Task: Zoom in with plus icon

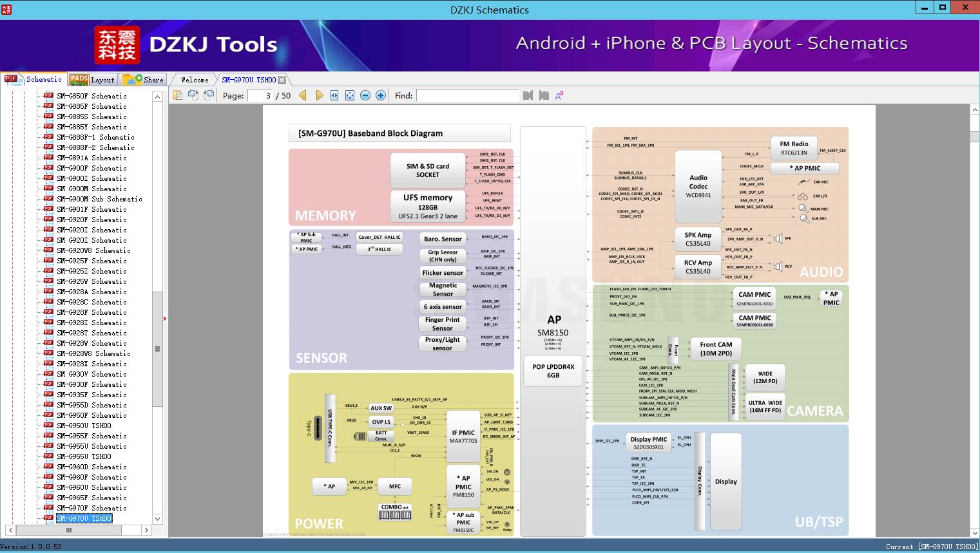Action: (x=381, y=95)
